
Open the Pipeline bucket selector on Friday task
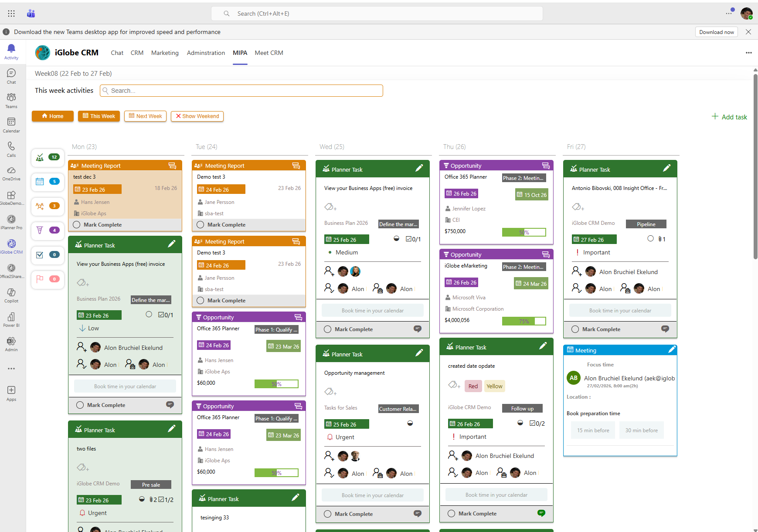tap(646, 224)
